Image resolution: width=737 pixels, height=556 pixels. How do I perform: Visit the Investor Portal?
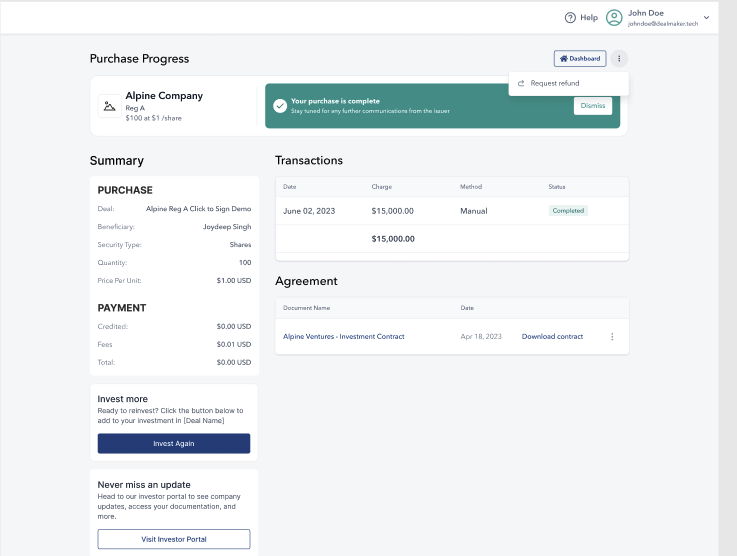[174, 539]
